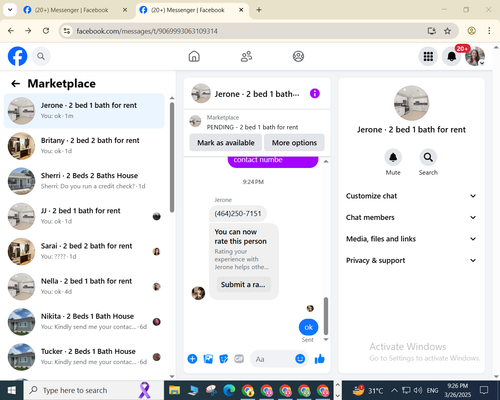Open conversation info purple icon
Image resolution: width=500 pixels, height=400 pixels.
[x=315, y=93]
